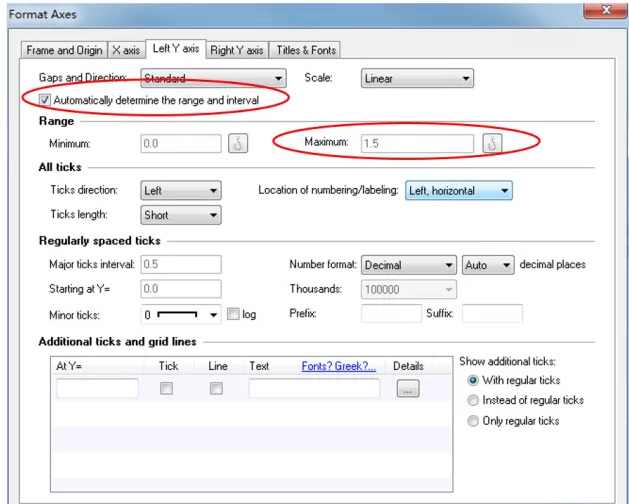The image size is (629, 504).
Task: Open the Ticks direction dropdown
Action: click(x=181, y=190)
